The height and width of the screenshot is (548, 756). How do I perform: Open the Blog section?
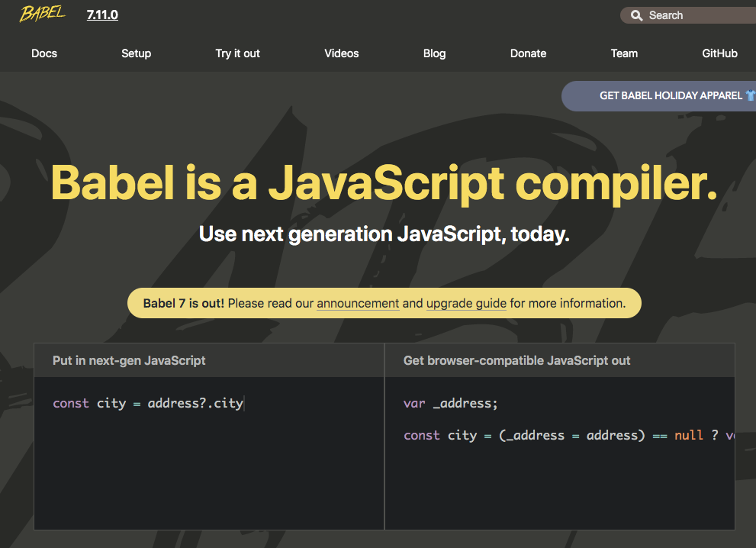(434, 53)
